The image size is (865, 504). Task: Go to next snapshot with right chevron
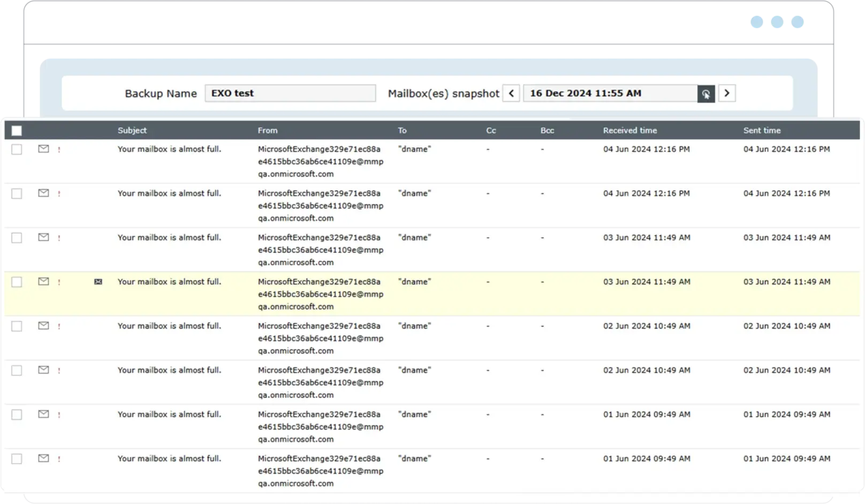(726, 93)
